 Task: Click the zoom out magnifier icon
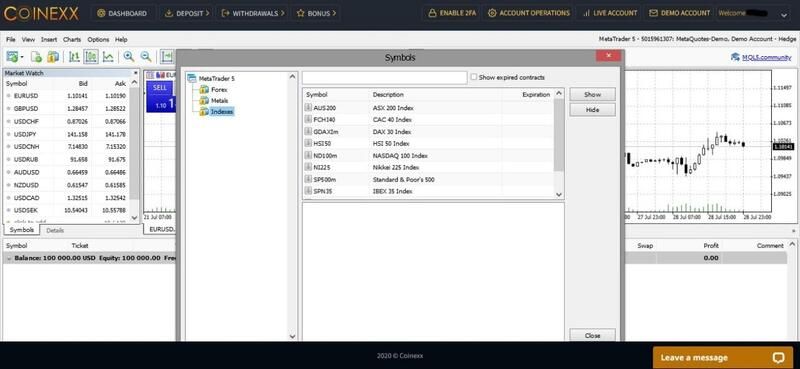point(146,57)
